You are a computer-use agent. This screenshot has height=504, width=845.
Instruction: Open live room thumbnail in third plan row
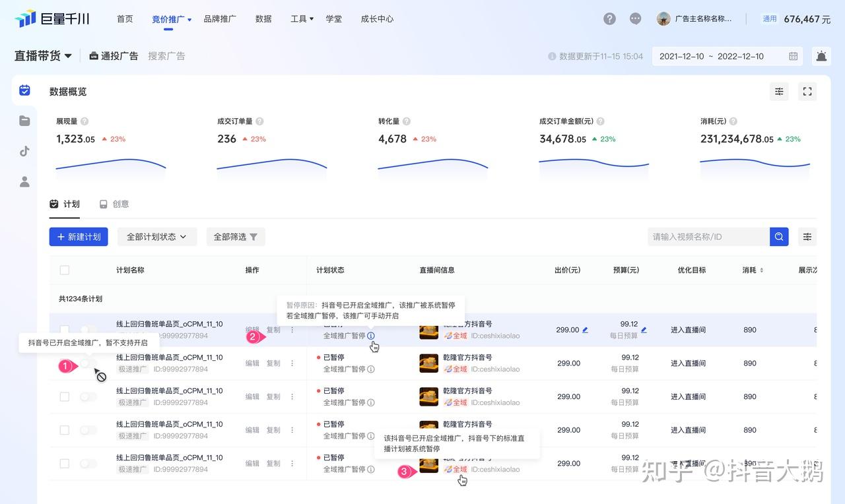coord(429,396)
